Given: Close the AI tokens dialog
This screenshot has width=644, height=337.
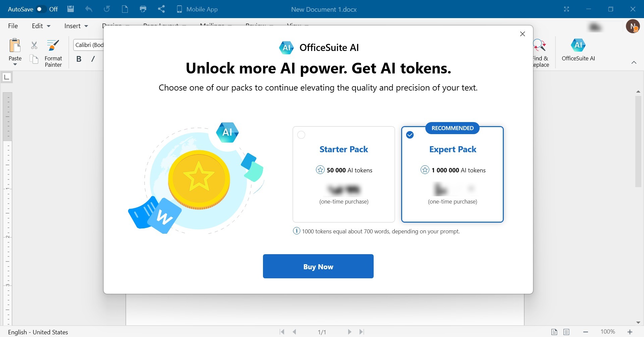Looking at the screenshot, I should click(522, 34).
